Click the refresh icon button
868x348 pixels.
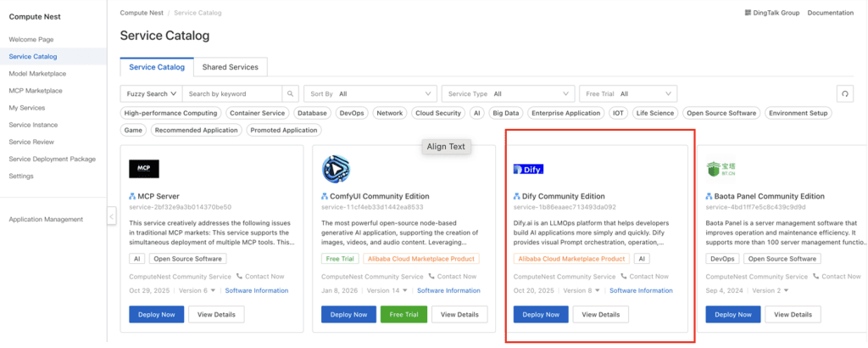[845, 93]
